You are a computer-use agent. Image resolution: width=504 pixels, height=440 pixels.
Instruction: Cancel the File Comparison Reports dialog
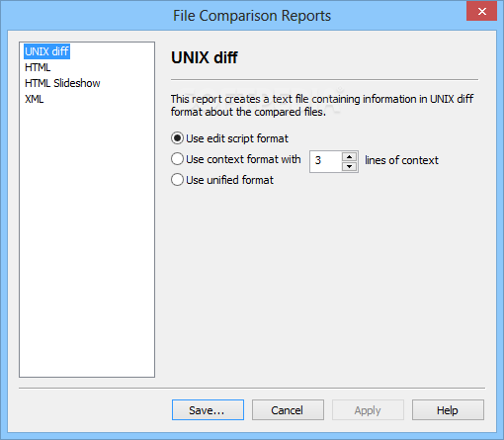pos(288,410)
